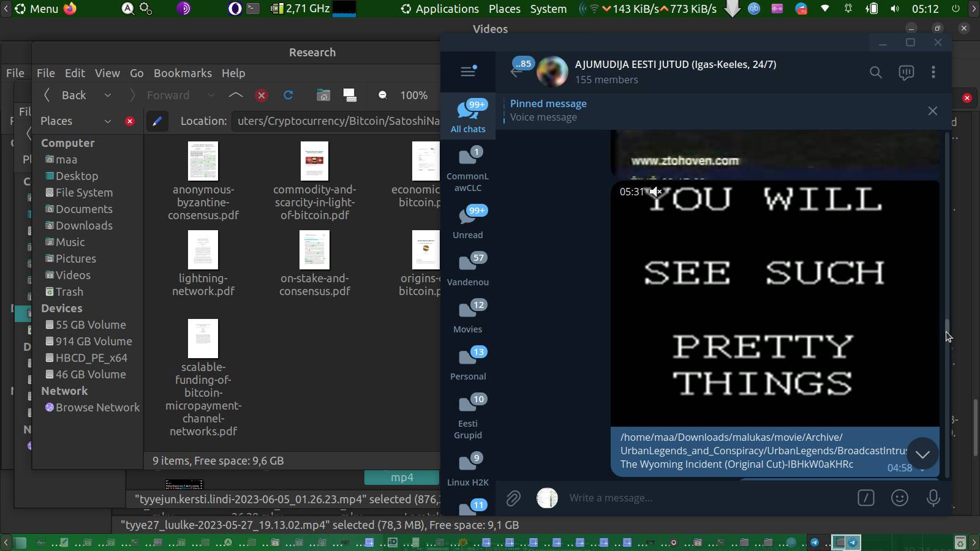Open the three-dot chat options menu
The width and height of the screenshot is (980, 551).
pyautogui.click(x=933, y=72)
